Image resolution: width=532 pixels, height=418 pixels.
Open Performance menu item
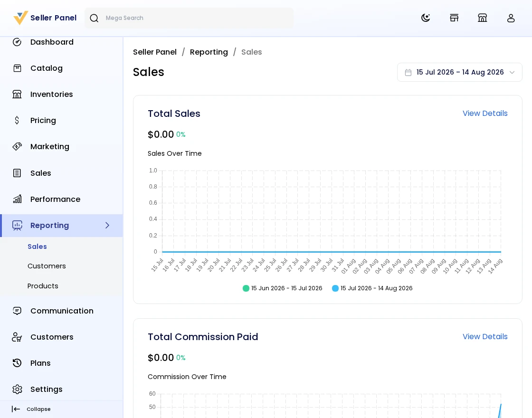(x=61, y=199)
